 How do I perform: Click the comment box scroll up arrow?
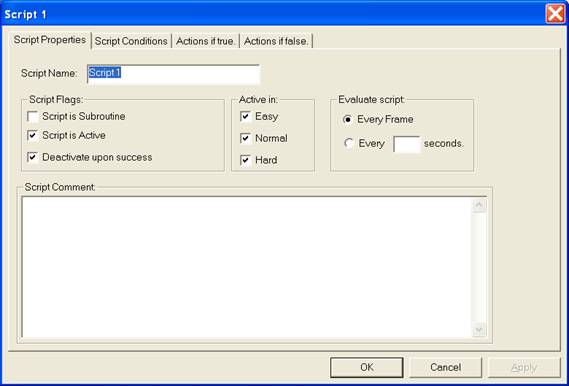click(x=479, y=205)
